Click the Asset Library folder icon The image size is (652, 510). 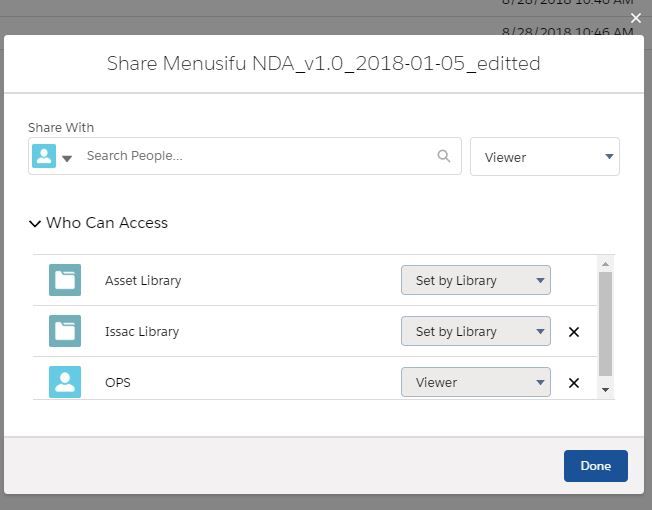(65, 280)
